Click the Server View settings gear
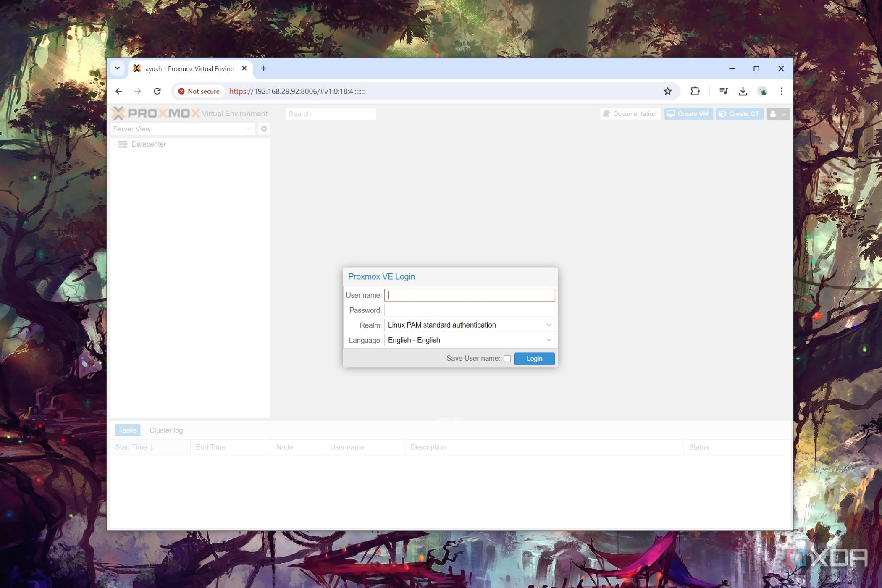This screenshot has height=588, width=882. tap(264, 129)
